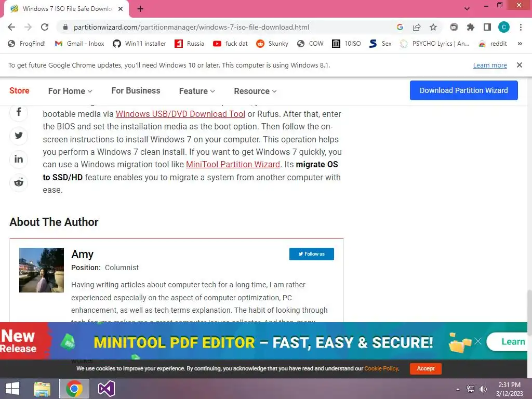Click the Twitter Follow us button

coord(312,254)
